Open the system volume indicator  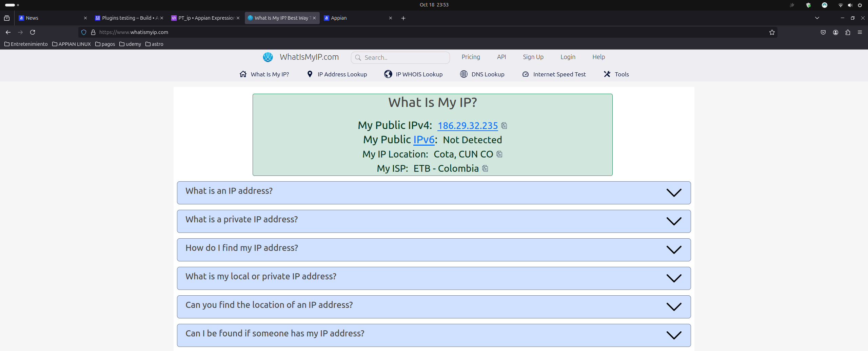(x=850, y=5)
